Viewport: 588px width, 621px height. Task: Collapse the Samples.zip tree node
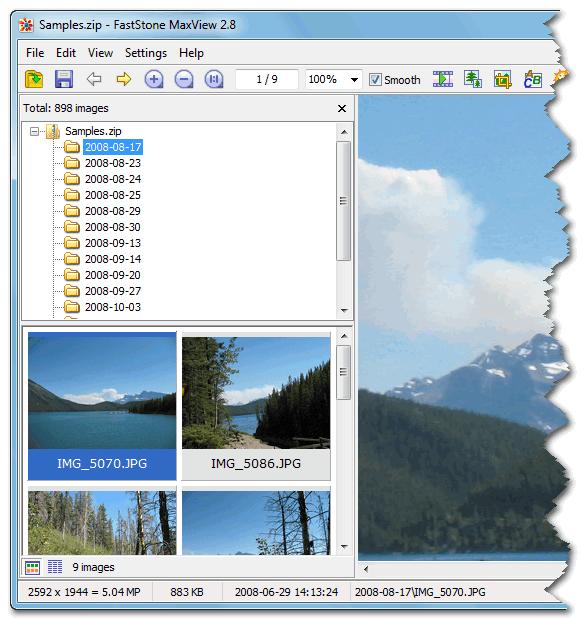pos(34,131)
